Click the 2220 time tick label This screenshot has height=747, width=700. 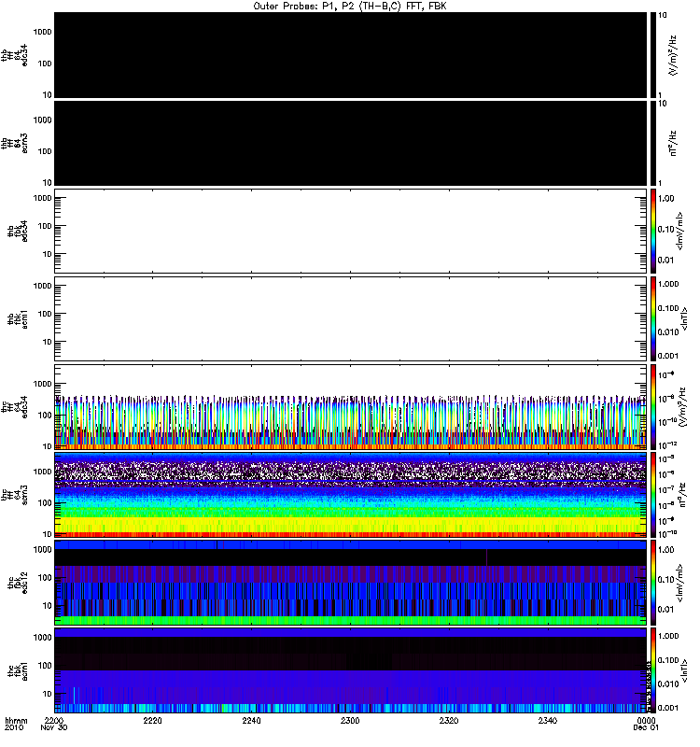(x=152, y=720)
